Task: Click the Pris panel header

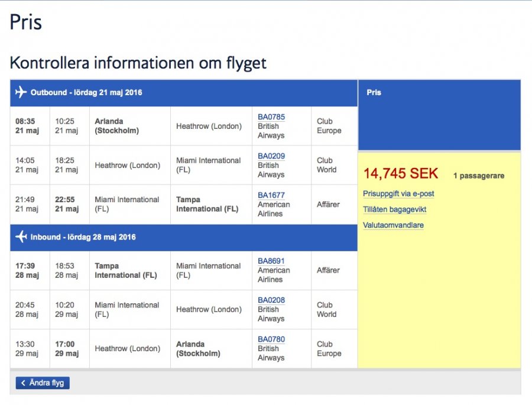Action: (374, 93)
